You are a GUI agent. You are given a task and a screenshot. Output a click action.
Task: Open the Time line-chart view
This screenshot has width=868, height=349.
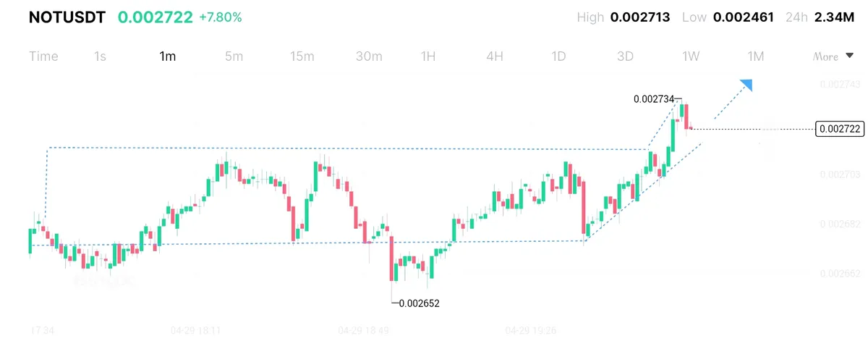point(43,56)
